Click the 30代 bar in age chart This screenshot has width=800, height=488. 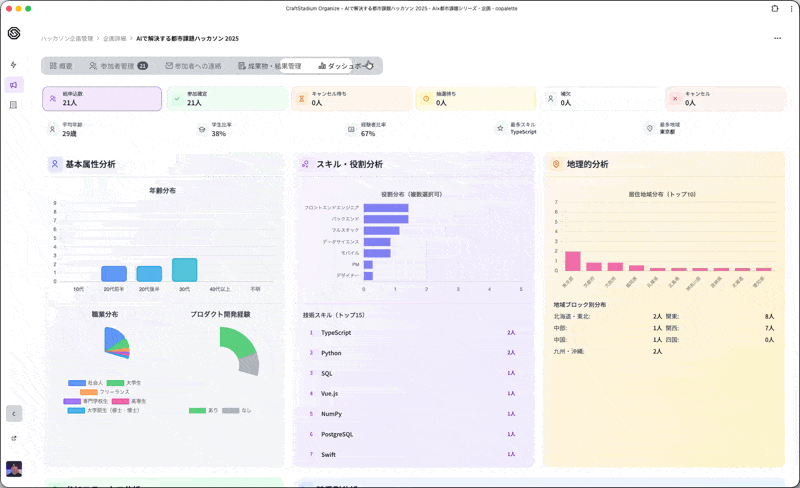[184, 270]
